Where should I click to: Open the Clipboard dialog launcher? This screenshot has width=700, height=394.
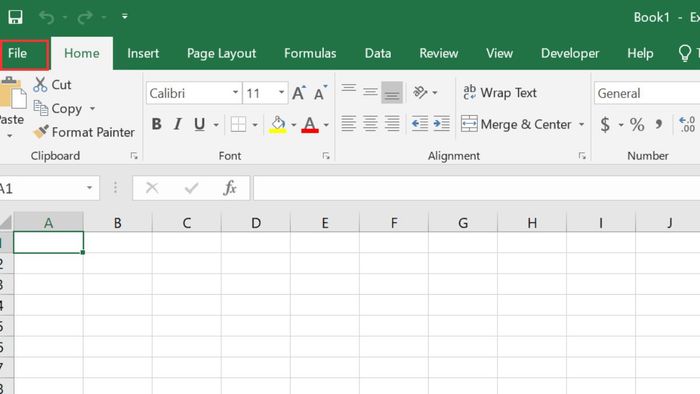pos(134,156)
